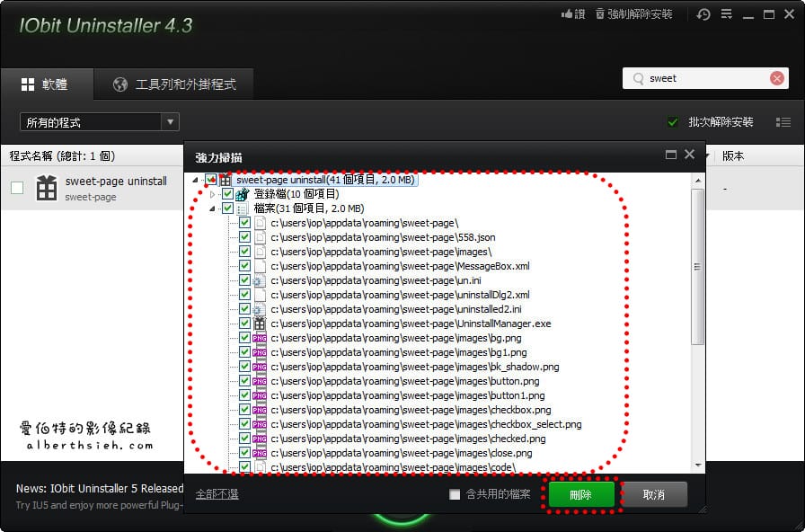Open the 所有的程式 dropdown
Image resolution: width=805 pixels, height=532 pixels.
(x=100, y=122)
